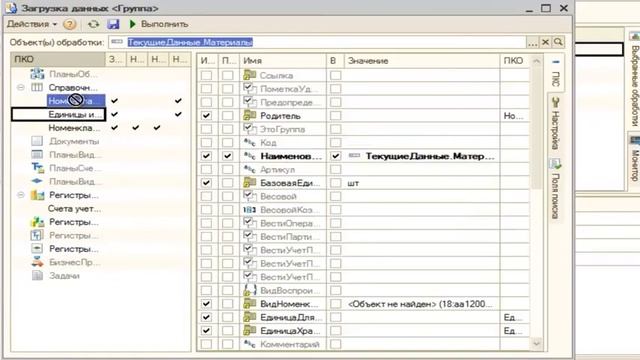Toggle the И checkbox in ЕдиницаХра... row

pos(207,331)
